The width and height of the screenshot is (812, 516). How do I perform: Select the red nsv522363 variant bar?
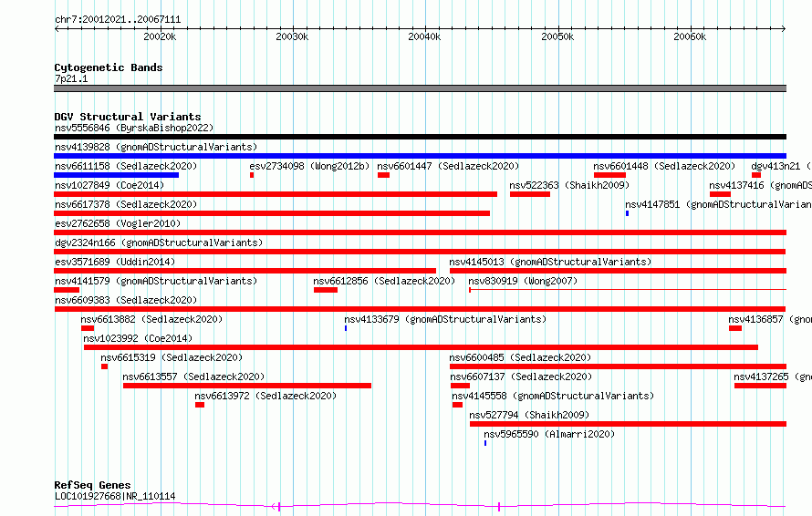530,194
